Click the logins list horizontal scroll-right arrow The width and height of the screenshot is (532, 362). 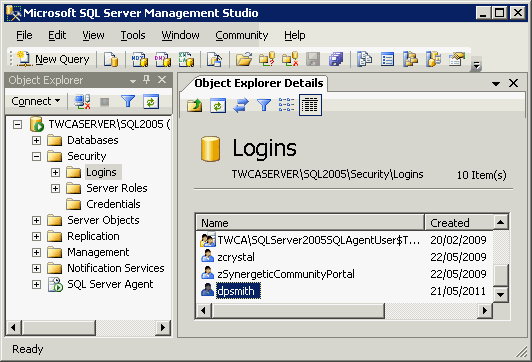(485, 310)
